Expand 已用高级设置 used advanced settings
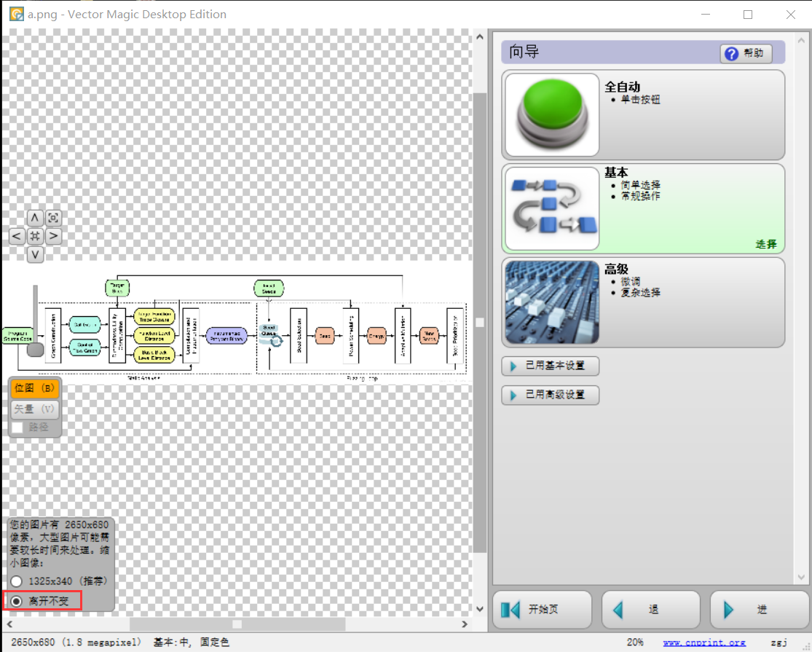The image size is (812, 652). [x=550, y=395]
